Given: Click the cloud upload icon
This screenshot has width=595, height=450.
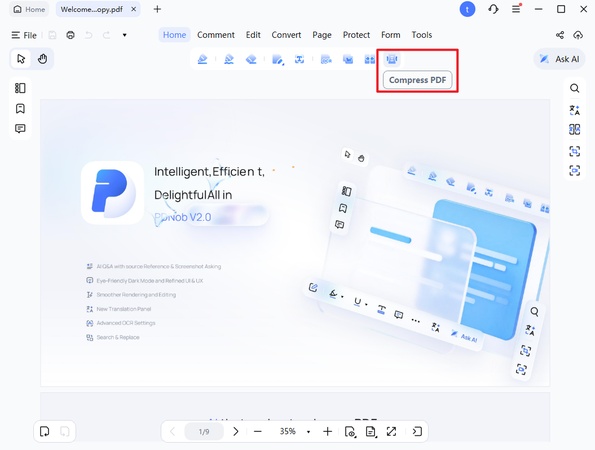Looking at the screenshot, I should [x=578, y=35].
